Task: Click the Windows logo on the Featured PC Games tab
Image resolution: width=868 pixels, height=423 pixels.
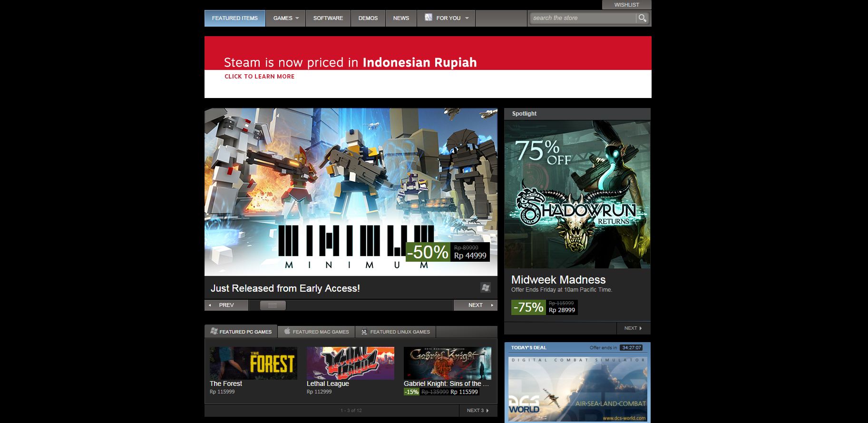Action: (x=214, y=331)
